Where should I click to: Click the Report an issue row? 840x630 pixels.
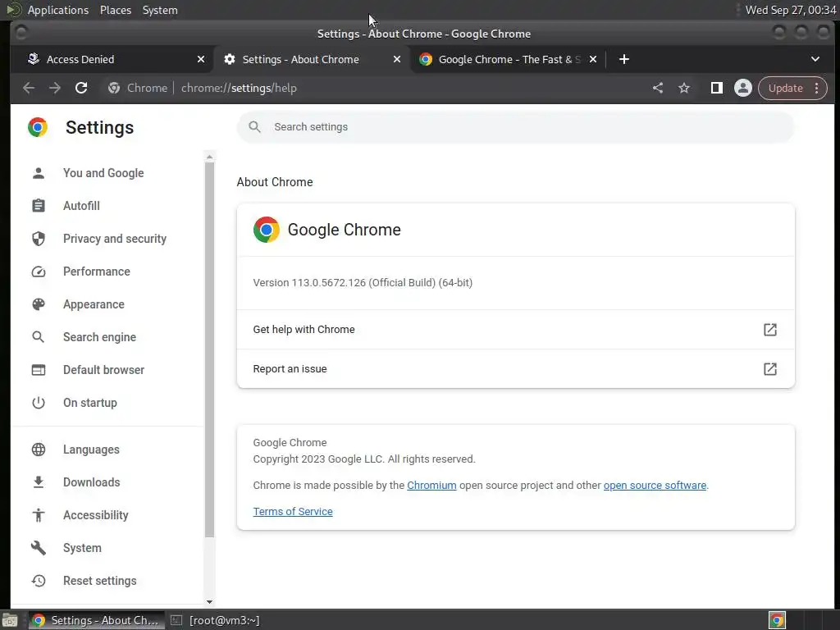515,368
